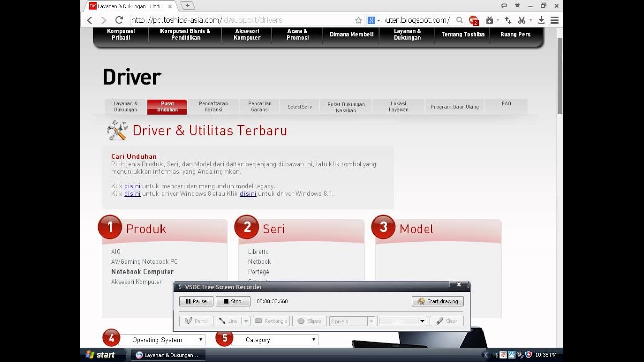Click the Start drawing button in recorder

438,301
